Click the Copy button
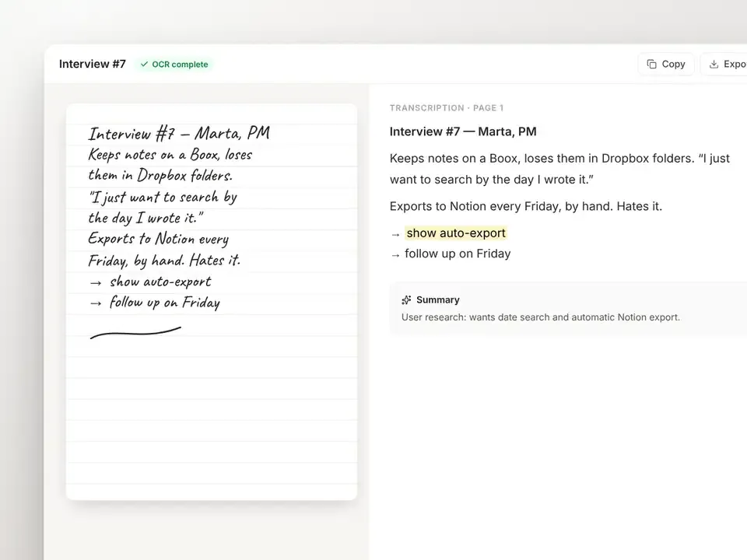 666,65
